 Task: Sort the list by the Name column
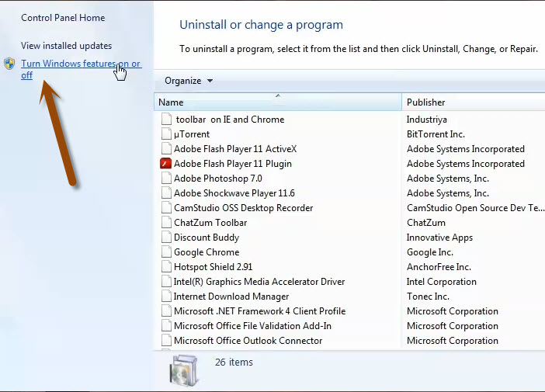[x=278, y=102]
